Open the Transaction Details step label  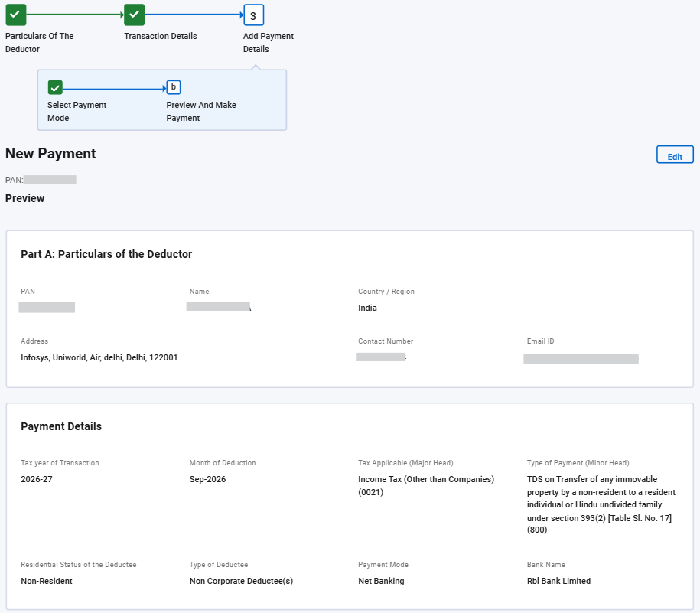(x=160, y=36)
